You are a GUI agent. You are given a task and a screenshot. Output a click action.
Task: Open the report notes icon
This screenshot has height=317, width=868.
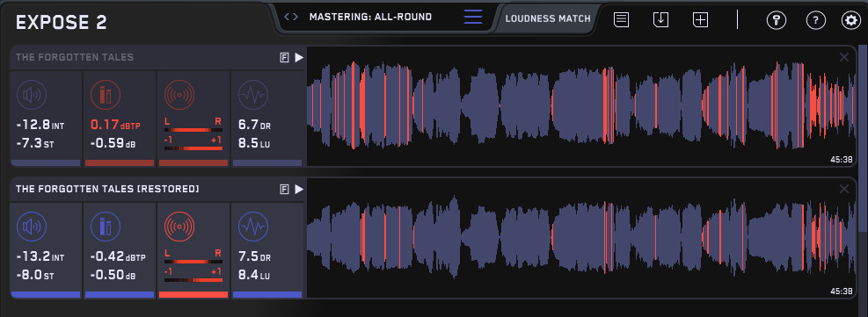coord(621,19)
